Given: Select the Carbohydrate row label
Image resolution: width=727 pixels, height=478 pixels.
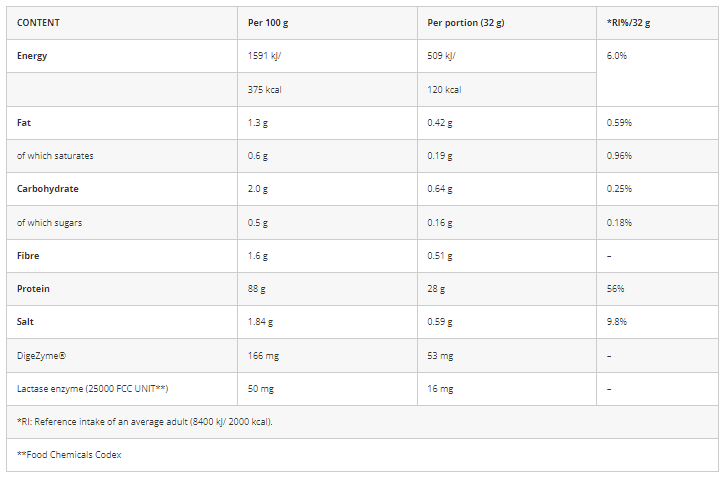Looking at the screenshot, I should click(48, 189).
